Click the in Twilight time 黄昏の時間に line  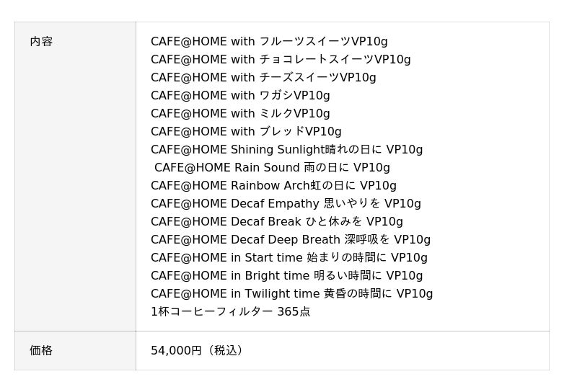coord(291,294)
